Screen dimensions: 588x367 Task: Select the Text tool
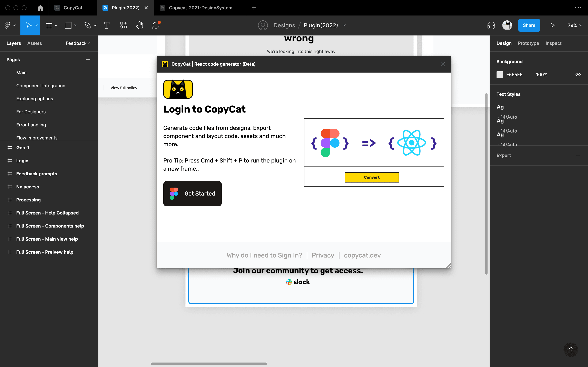click(x=107, y=25)
